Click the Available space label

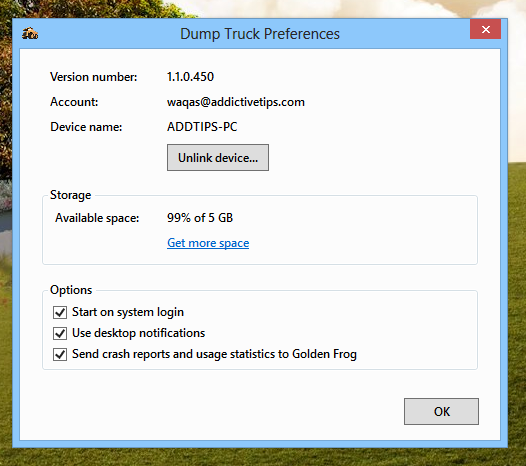point(97,218)
